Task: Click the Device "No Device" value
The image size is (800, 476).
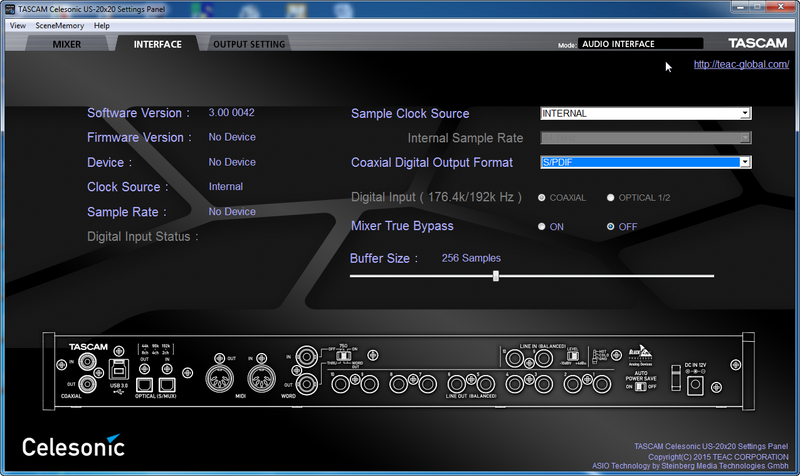Action: pyautogui.click(x=232, y=162)
